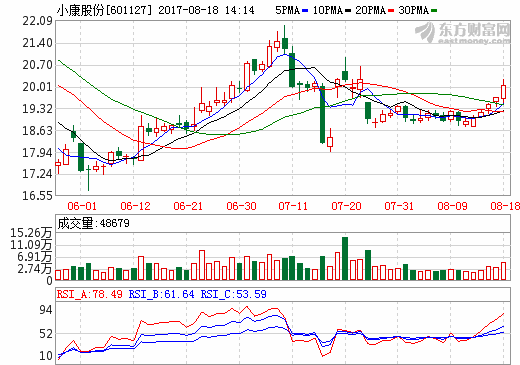Click the 21.40 price axis label

[37, 43]
